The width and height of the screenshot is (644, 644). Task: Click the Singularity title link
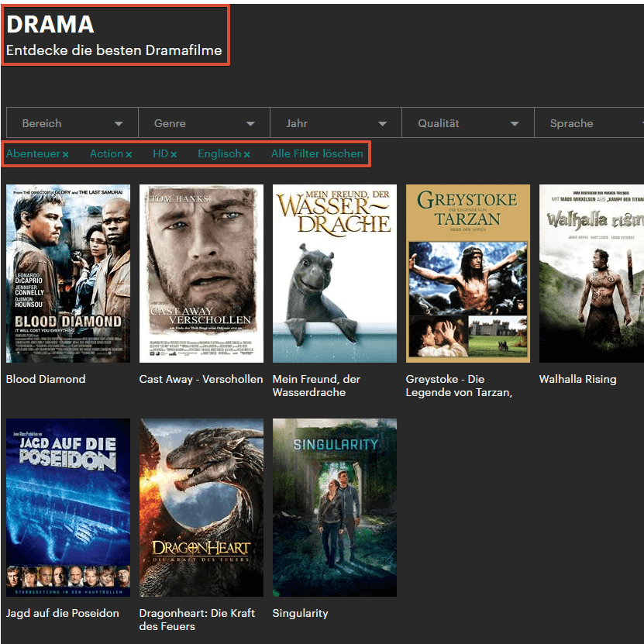tap(300, 613)
